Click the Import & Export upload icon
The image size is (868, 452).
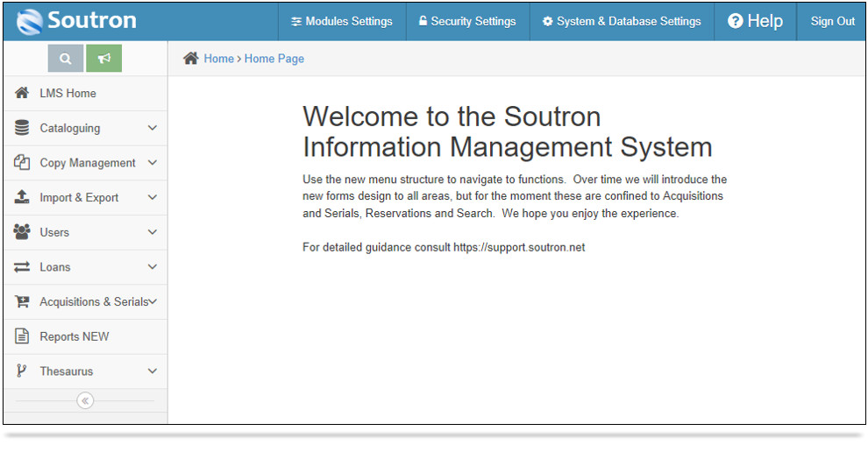coord(22,197)
